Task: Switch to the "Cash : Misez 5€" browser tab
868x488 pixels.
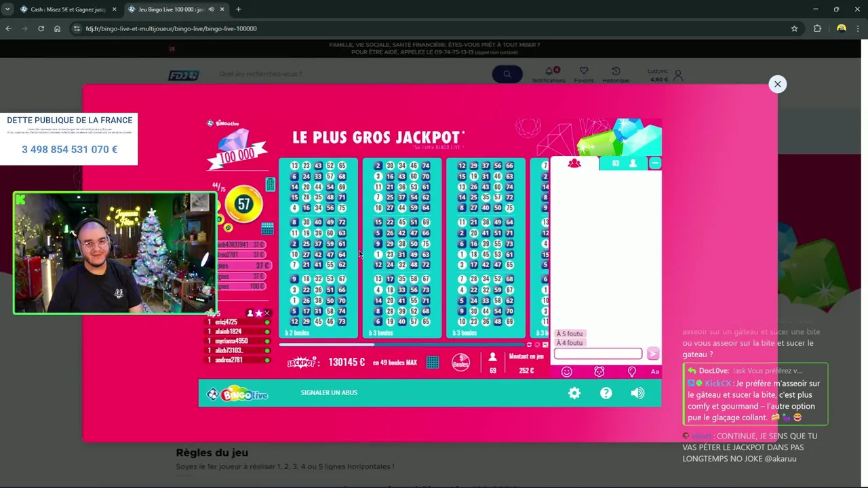Action: pyautogui.click(x=68, y=9)
